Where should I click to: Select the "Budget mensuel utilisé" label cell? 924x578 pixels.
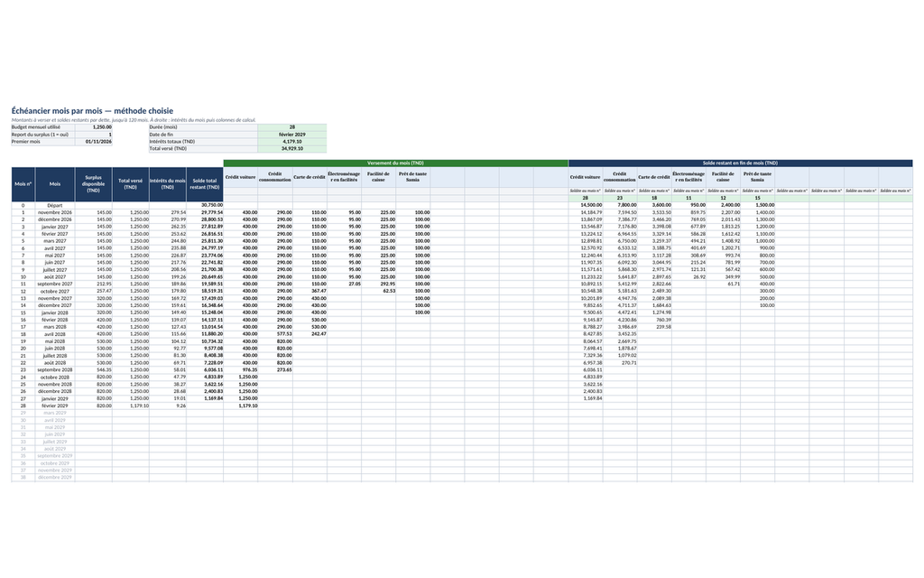click(43, 127)
